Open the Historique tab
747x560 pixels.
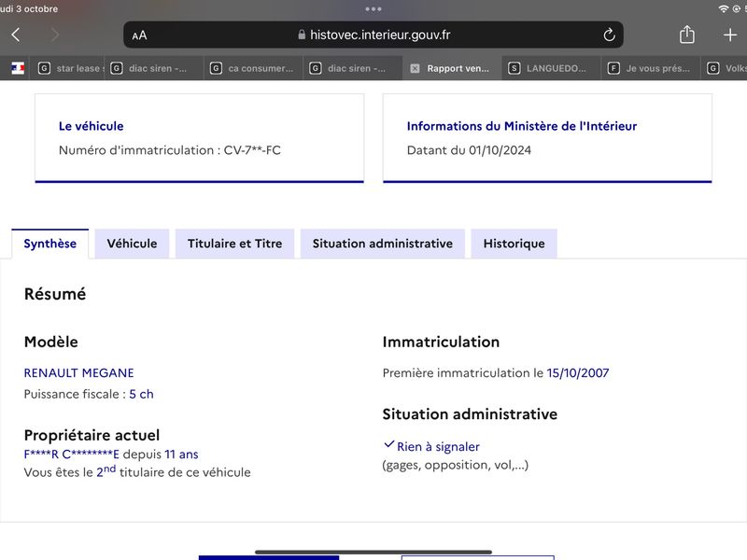tap(514, 244)
